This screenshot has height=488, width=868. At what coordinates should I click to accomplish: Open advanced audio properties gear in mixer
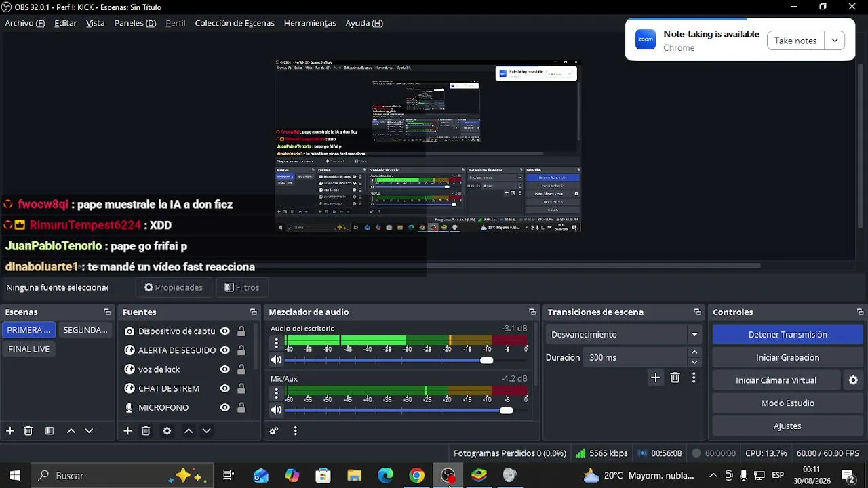point(274,431)
